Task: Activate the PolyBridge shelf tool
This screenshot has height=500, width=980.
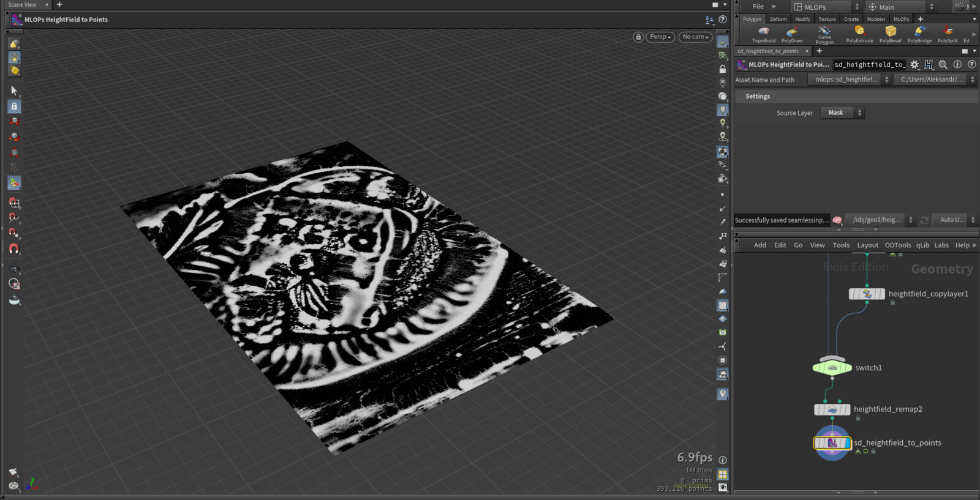Action: [919, 34]
